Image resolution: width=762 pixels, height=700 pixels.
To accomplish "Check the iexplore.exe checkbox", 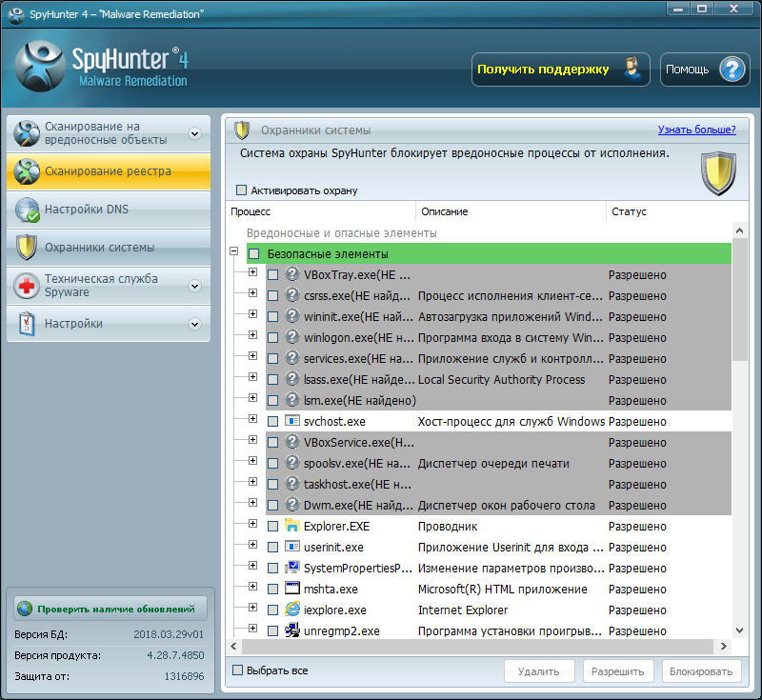I will coord(273,610).
